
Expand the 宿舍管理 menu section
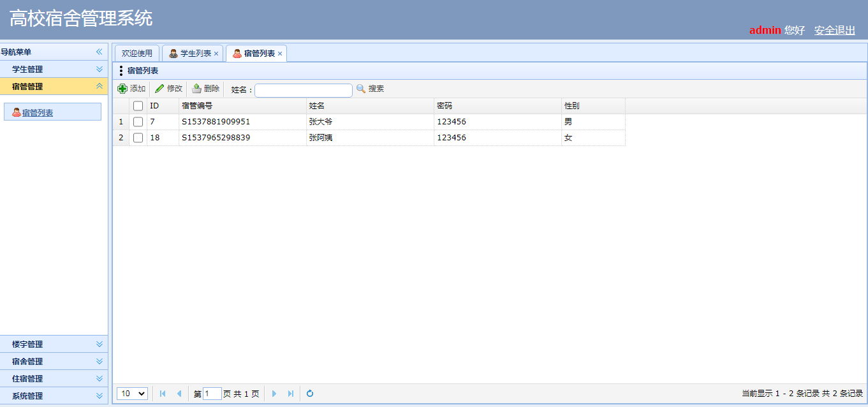click(54, 361)
